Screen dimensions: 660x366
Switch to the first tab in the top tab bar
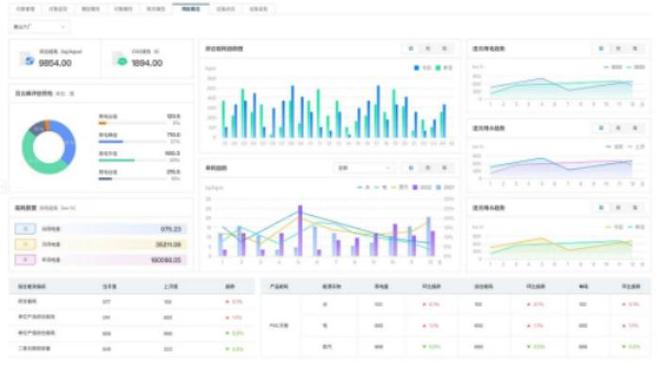click(25, 9)
